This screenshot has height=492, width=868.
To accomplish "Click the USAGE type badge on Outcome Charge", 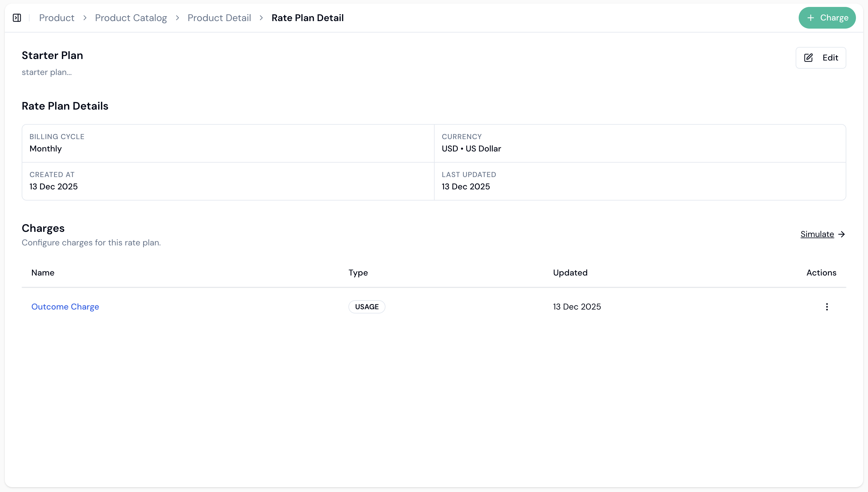I will coord(366,307).
